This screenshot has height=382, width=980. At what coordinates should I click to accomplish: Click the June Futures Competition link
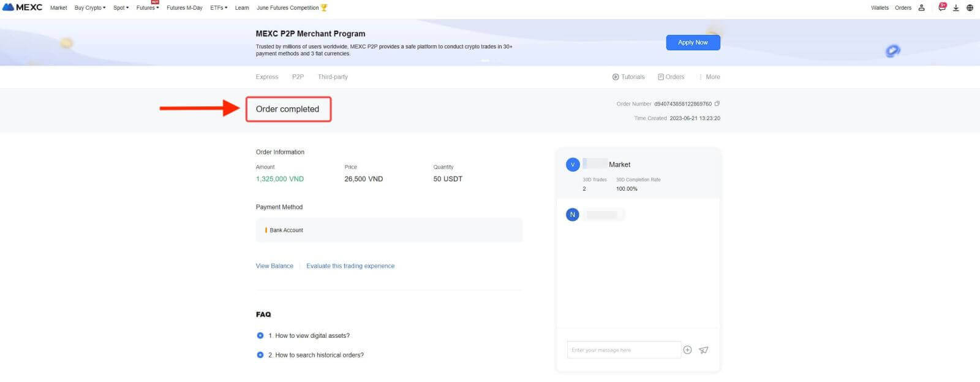coord(288,8)
